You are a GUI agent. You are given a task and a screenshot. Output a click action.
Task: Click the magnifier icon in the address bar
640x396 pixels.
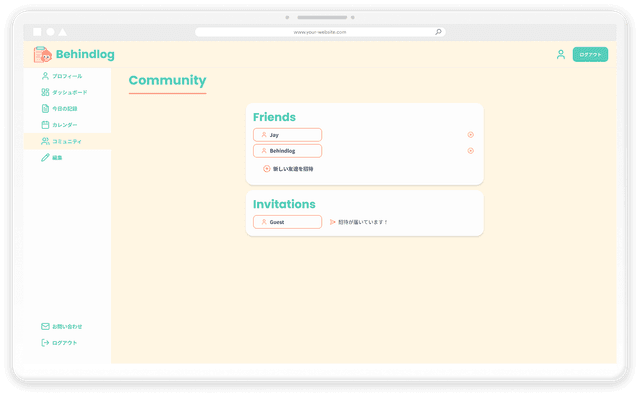pyautogui.click(x=438, y=32)
